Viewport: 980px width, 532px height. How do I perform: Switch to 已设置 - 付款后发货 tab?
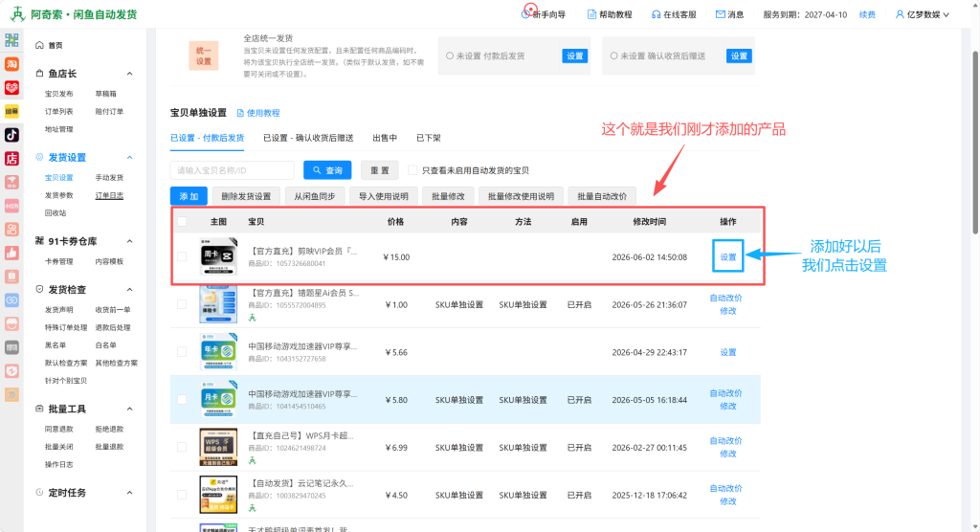pos(207,138)
